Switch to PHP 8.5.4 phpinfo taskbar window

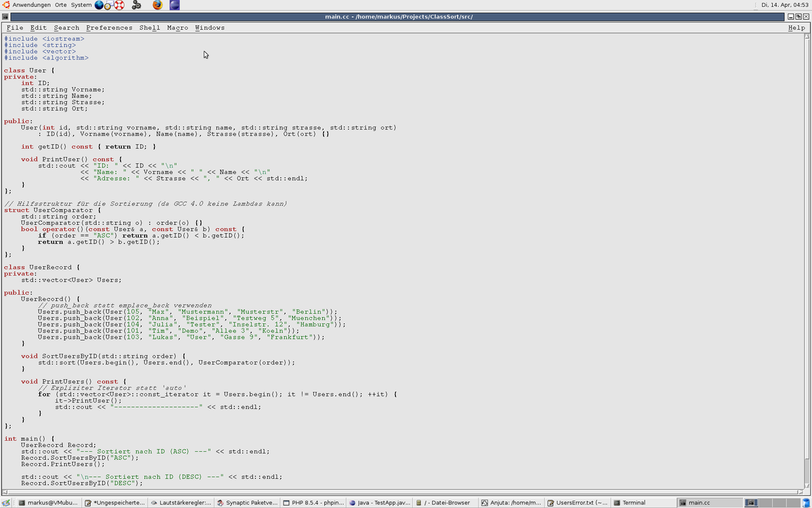pos(314,503)
